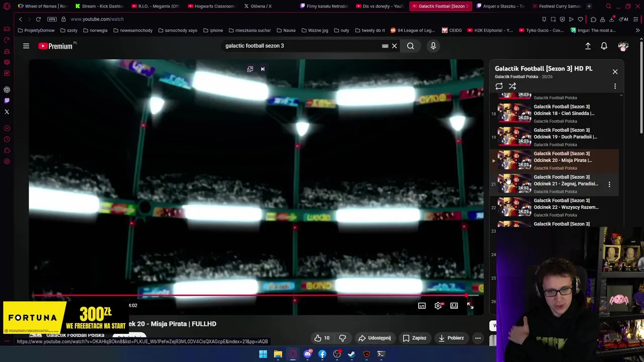
Task: Click the Udostępnij share button
Action: pos(375,338)
